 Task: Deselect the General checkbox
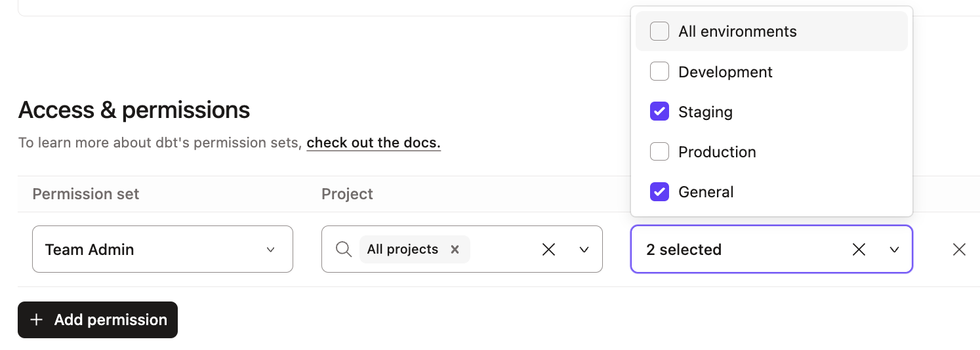659,192
